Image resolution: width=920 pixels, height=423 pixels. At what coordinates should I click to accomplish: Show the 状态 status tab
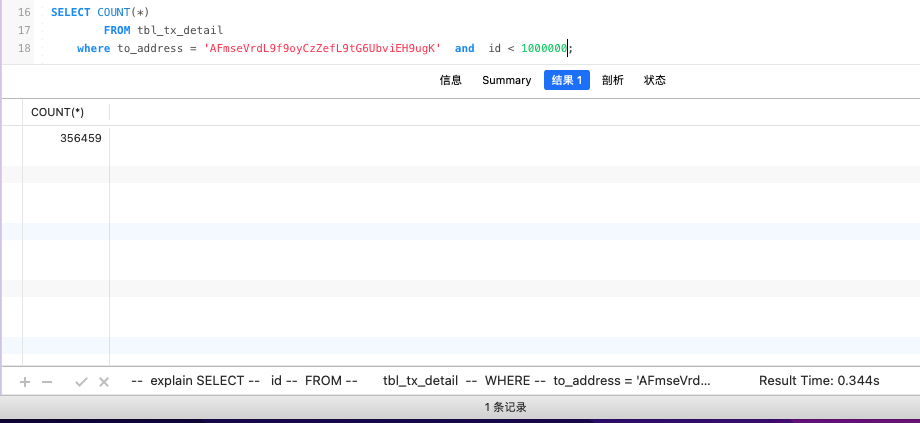pos(655,80)
